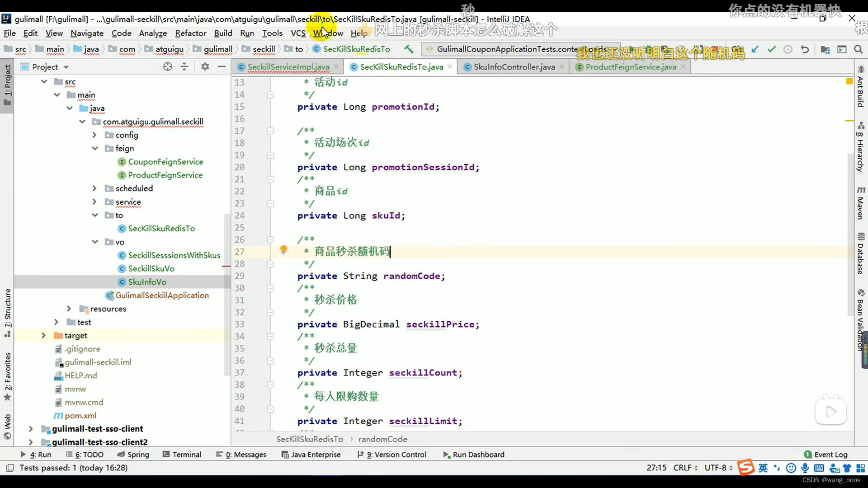Open the Structure tool window stripe

8,313
